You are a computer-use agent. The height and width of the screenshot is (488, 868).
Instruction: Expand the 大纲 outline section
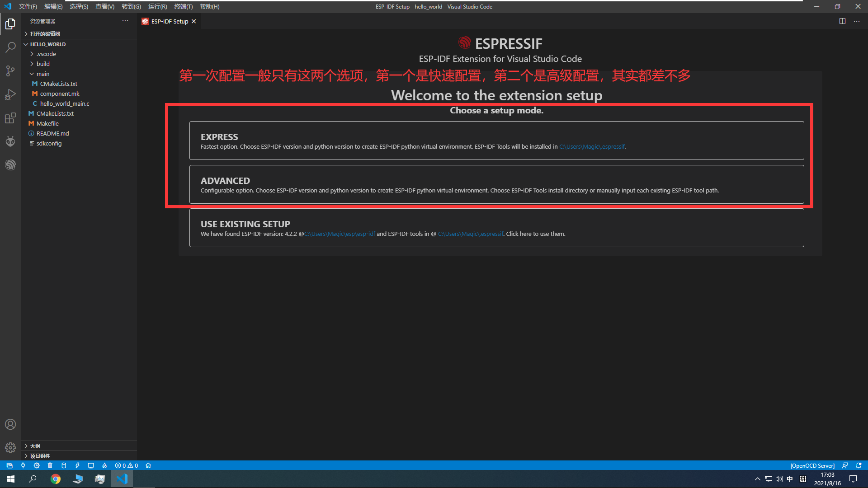(x=35, y=446)
